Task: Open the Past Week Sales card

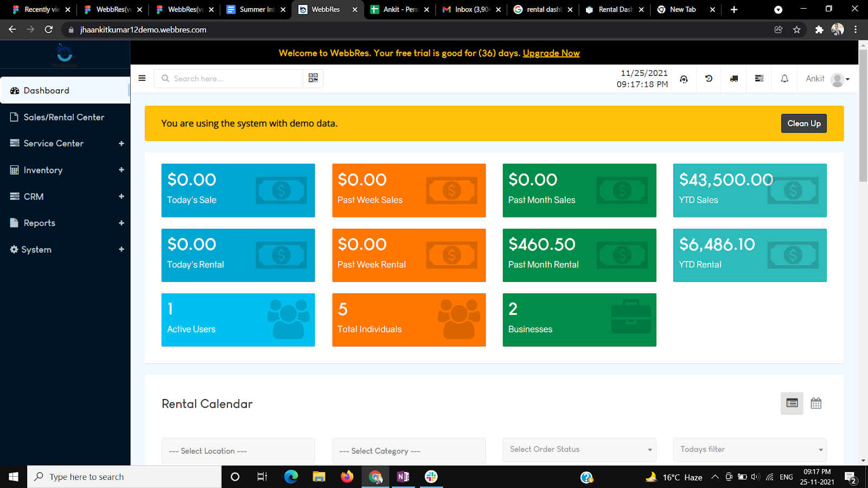Action: pyautogui.click(x=409, y=190)
